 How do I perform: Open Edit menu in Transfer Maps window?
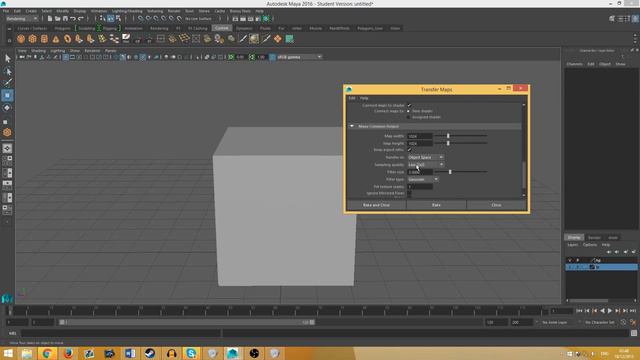point(352,98)
